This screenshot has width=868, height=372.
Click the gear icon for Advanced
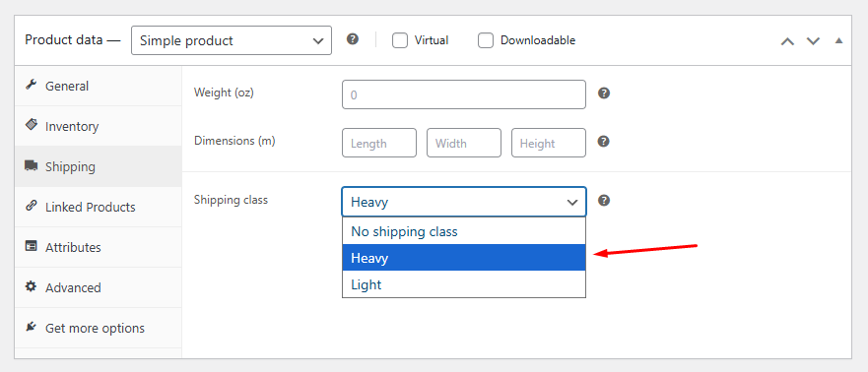coord(31,286)
